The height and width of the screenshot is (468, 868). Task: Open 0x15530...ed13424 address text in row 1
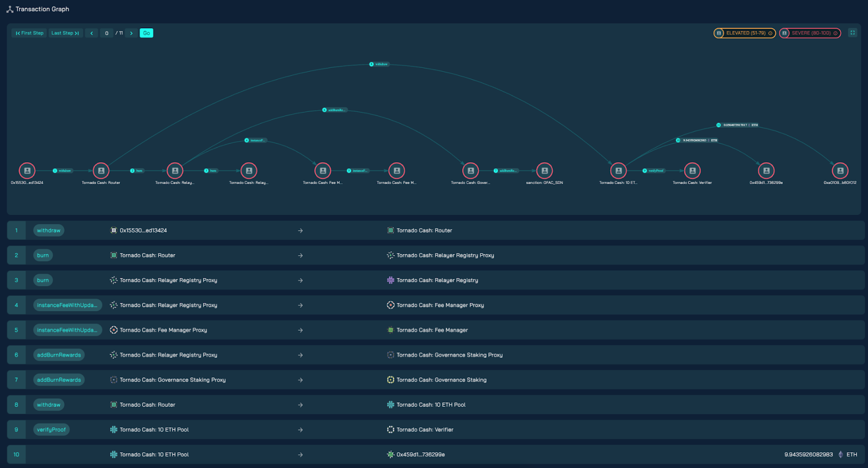click(143, 230)
